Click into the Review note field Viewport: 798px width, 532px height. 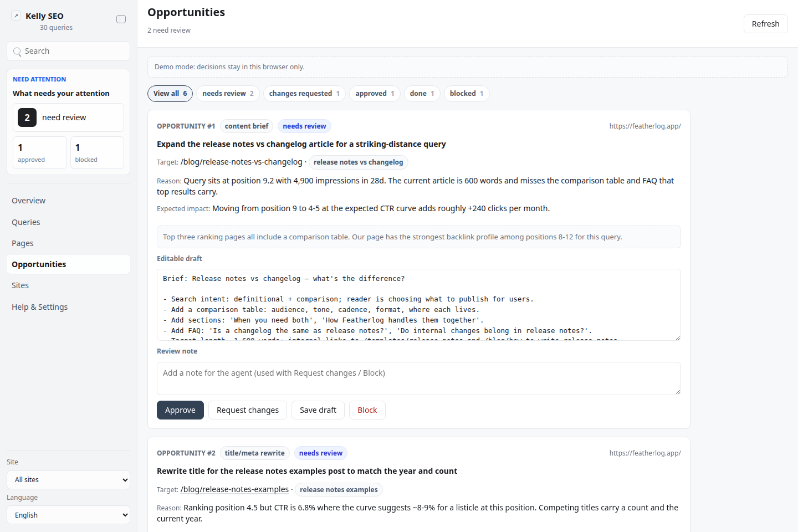(418, 378)
